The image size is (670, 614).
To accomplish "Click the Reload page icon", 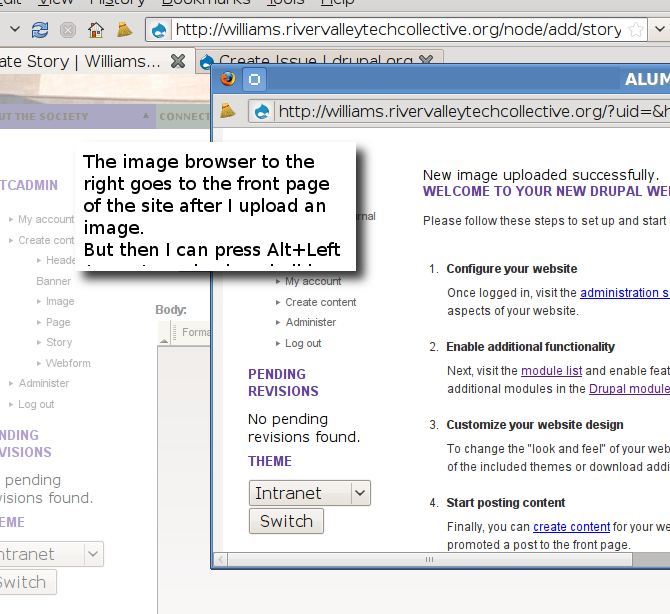I will [40, 30].
